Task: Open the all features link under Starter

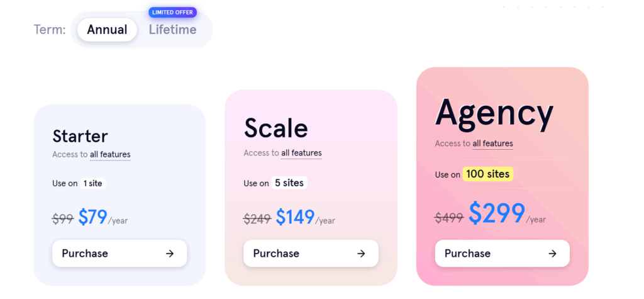Action: (110, 155)
